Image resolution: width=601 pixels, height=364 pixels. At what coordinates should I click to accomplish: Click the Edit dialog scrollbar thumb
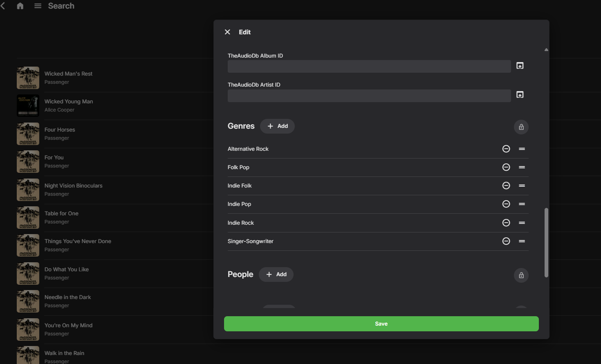coord(546,243)
